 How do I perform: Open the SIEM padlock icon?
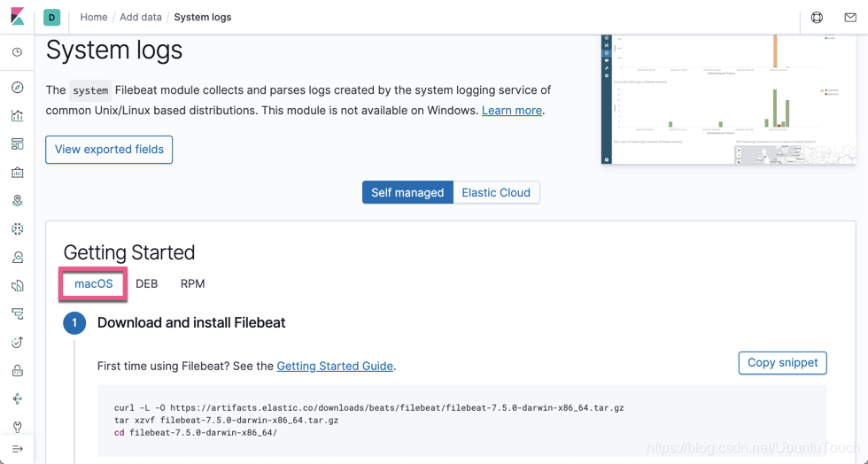(x=17, y=371)
